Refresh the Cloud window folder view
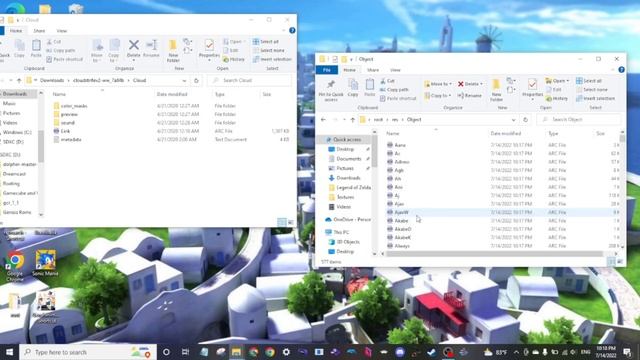Screen dimensions: 640x360 pos(196,80)
